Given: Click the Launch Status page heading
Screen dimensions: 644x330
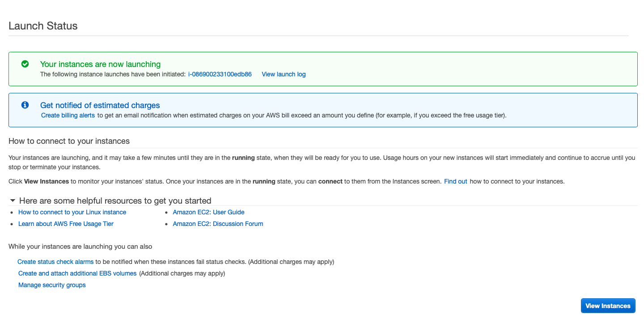Looking at the screenshot, I should click(x=43, y=26).
